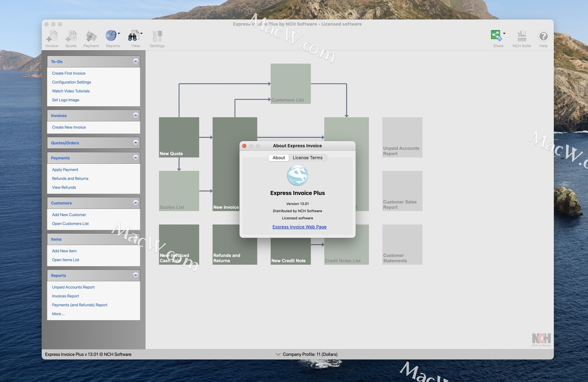Open Customers List sidebar link
Viewport: 588px width, 382px height.
[x=70, y=224]
